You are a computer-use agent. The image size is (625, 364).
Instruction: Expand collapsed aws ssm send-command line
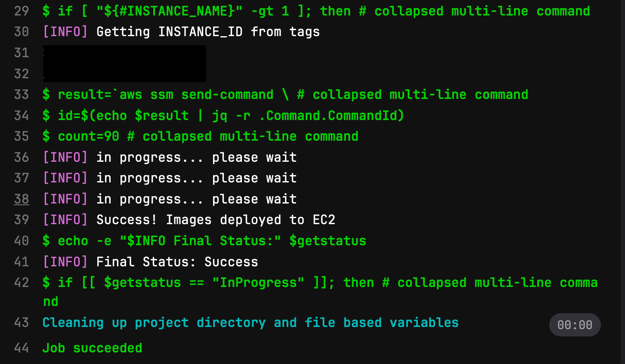tap(285, 95)
